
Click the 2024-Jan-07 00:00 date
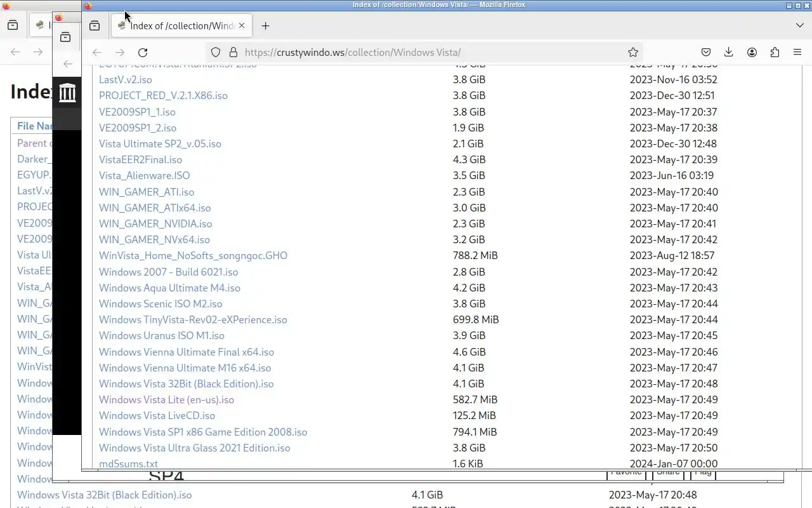673,464
